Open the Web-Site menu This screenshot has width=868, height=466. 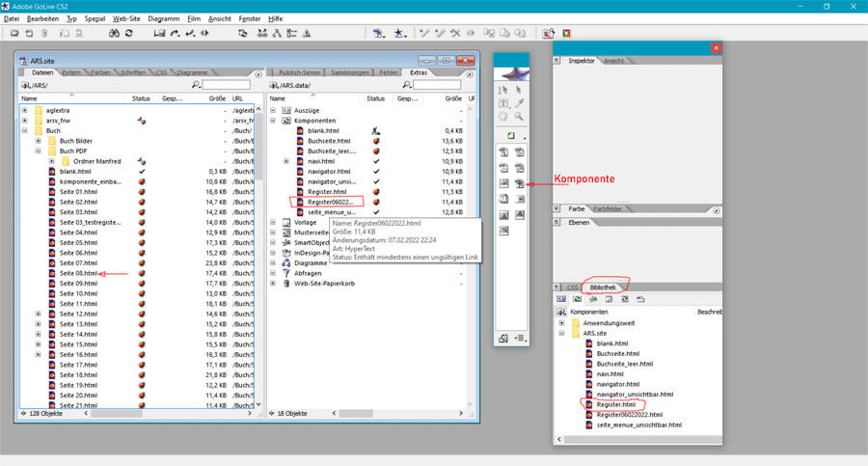(126, 18)
